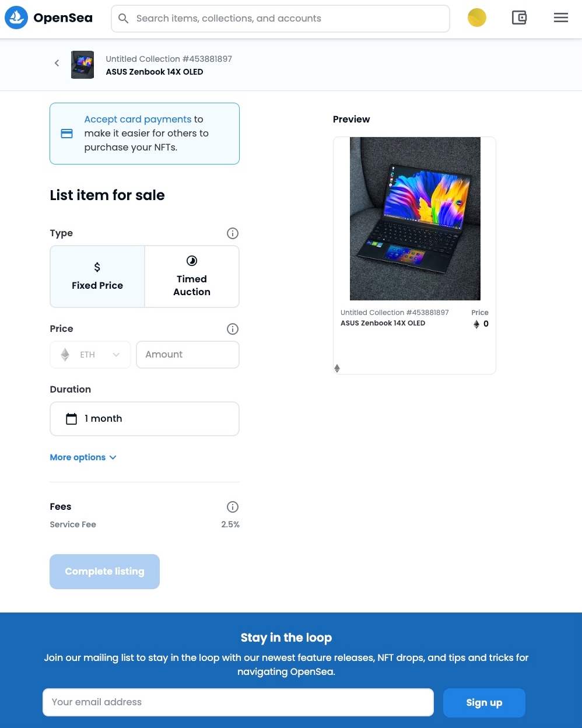The image size is (582, 728).
Task: Click the OpenSea logo
Action: 49,18
